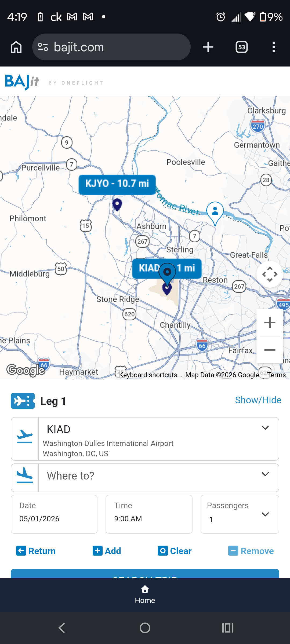This screenshot has width=290, height=644.
Task: Add a Return leg
Action: point(36,551)
